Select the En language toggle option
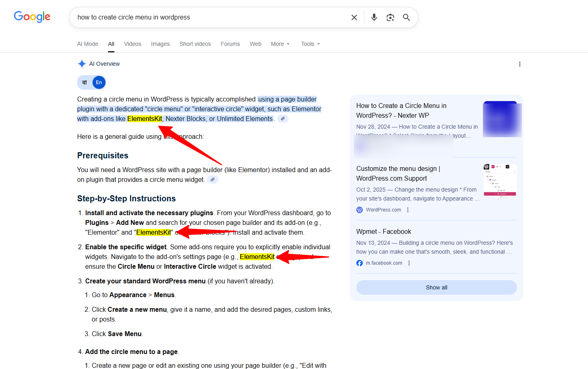The image size is (588, 369). 99,82
